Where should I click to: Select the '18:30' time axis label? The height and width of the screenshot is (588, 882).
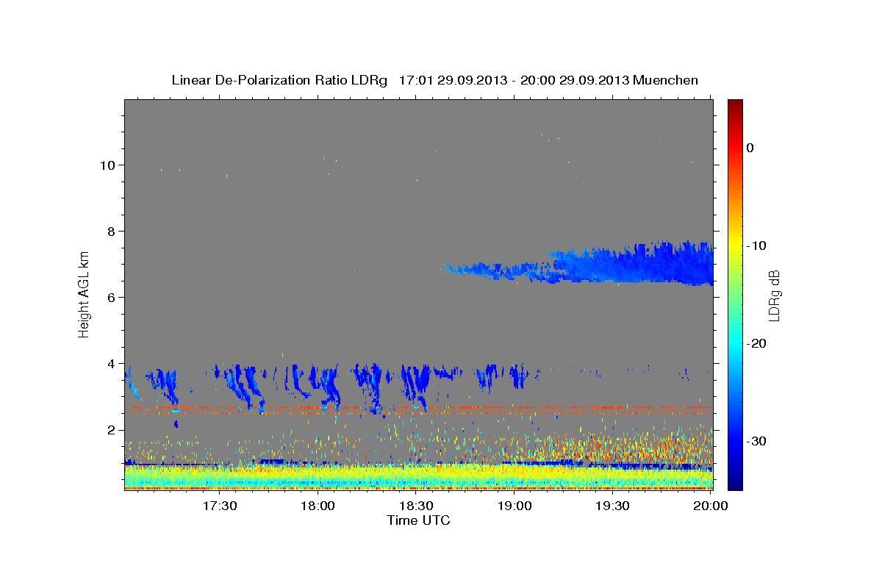tap(417, 506)
